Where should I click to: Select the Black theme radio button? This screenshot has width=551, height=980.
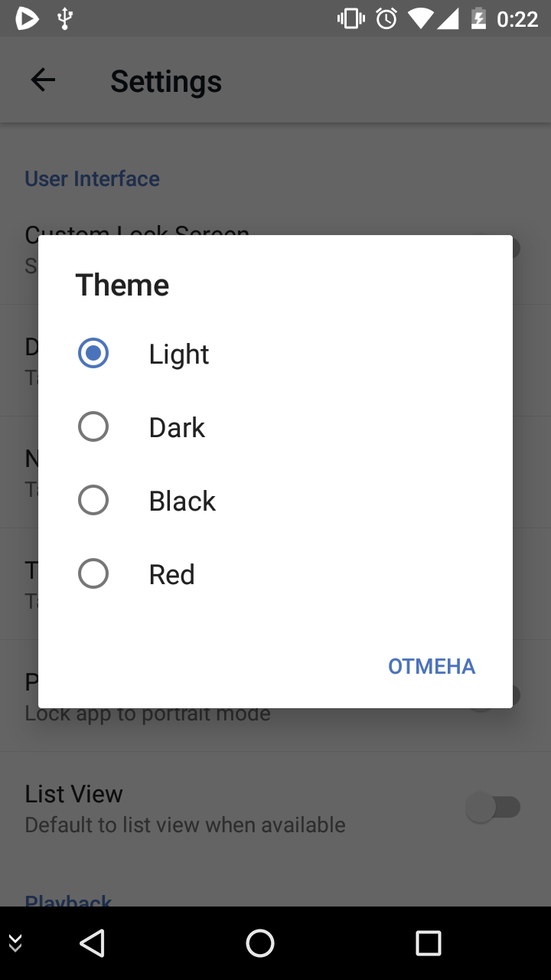(x=93, y=500)
